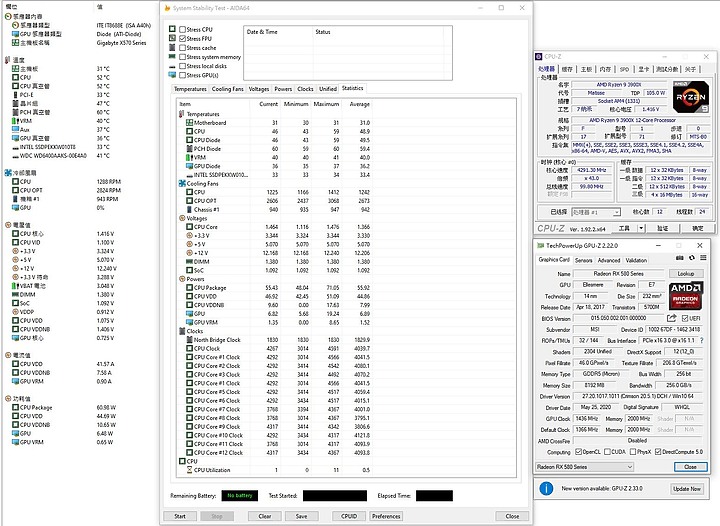Switch to the Cooling Fans tab
This screenshot has width=720, height=526.
(x=227, y=89)
